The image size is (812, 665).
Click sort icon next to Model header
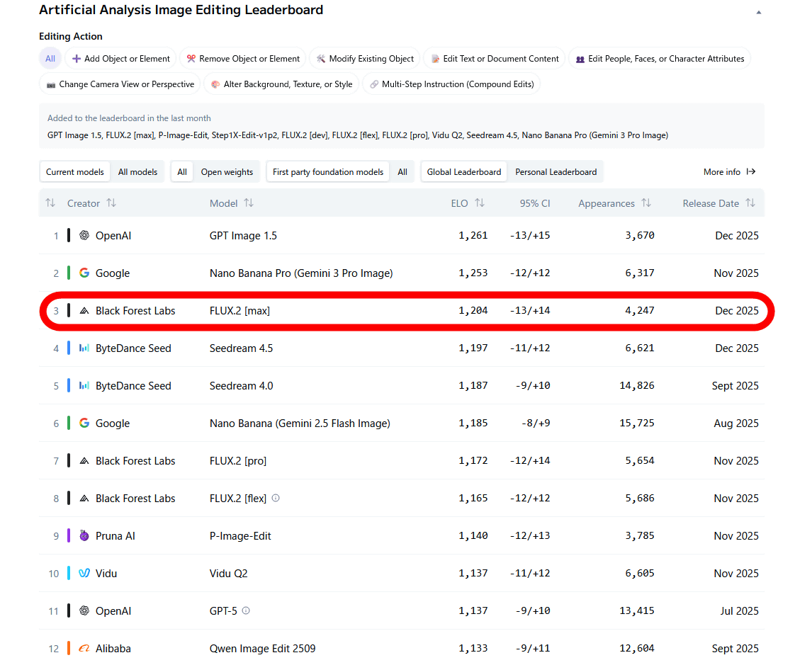[x=249, y=203]
